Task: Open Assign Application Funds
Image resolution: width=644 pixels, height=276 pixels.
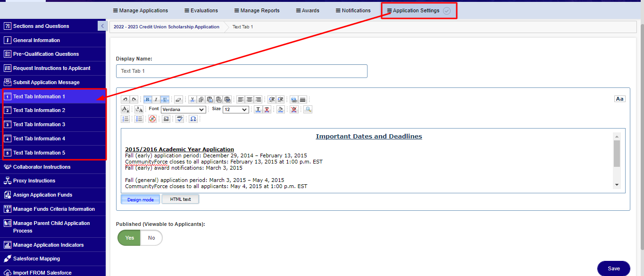Action: tap(53, 195)
